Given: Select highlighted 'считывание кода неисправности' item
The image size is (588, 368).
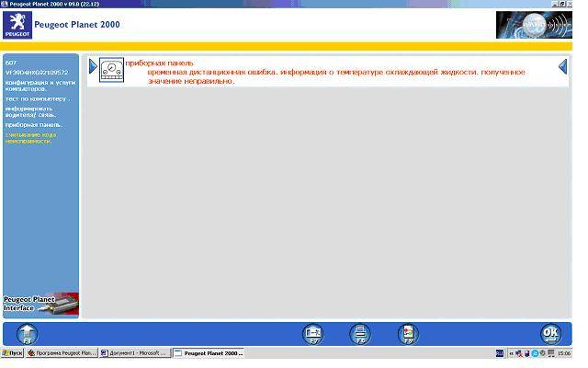Looking at the screenshot, I should pyautogui.click(x=34, y=137).
